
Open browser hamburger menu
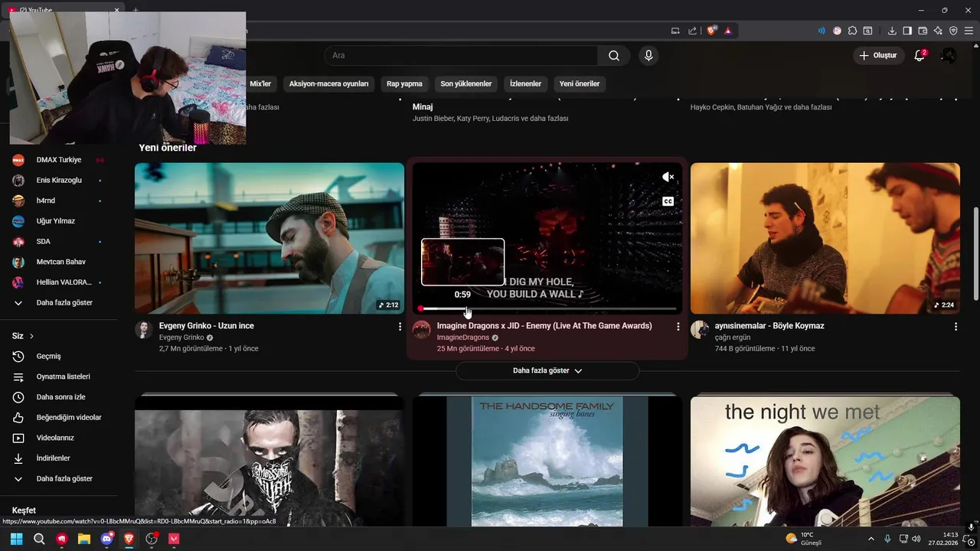(x=969, y=31)
